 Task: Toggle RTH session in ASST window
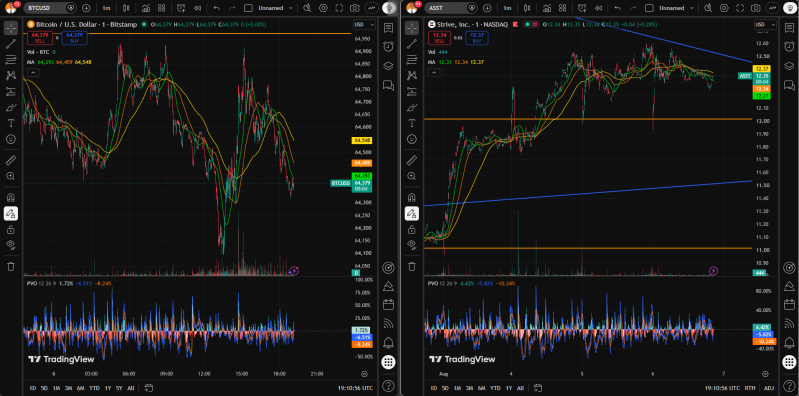750,388
